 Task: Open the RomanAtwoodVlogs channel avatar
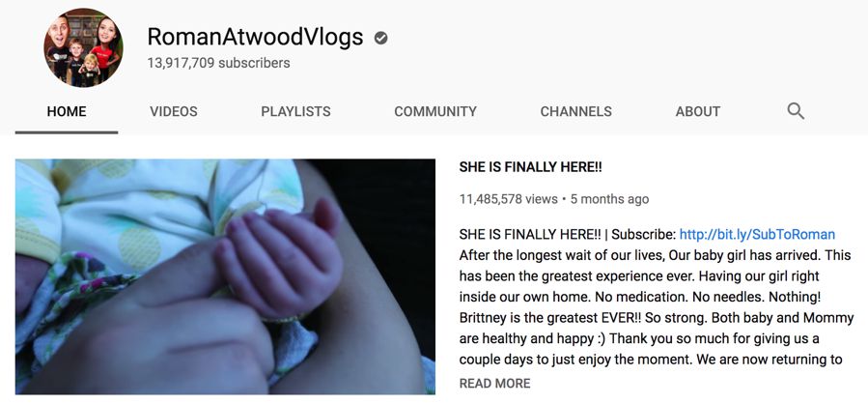[84, 47]
